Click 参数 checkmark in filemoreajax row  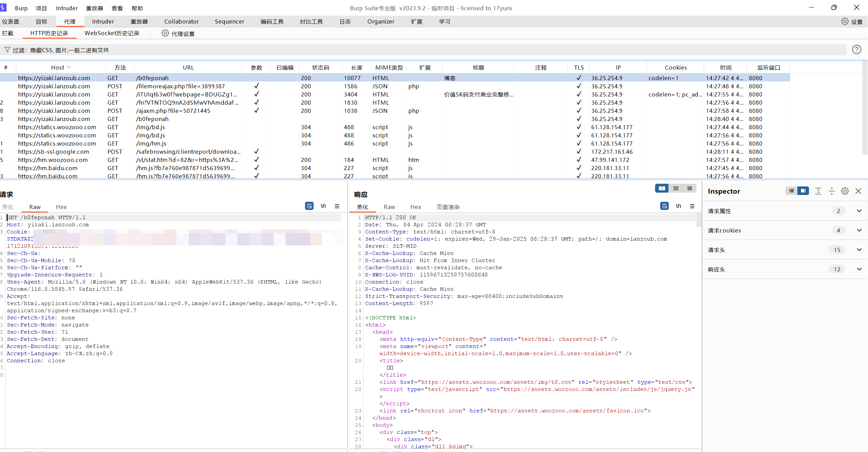pyautogui.click(x=256, y=86)
